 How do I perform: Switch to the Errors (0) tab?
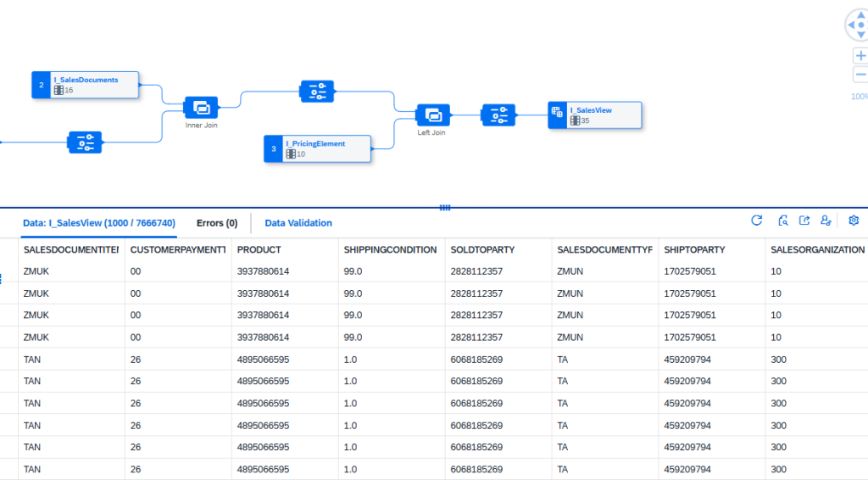pos(217,223)
